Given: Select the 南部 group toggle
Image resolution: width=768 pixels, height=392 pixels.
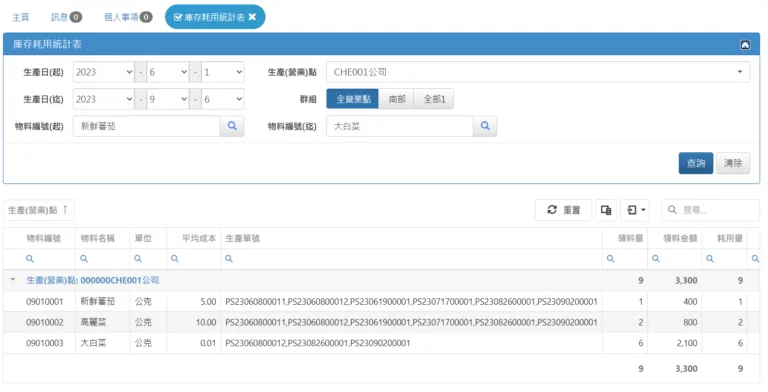Looking at the screenshot, I should [x=397, y=99].
